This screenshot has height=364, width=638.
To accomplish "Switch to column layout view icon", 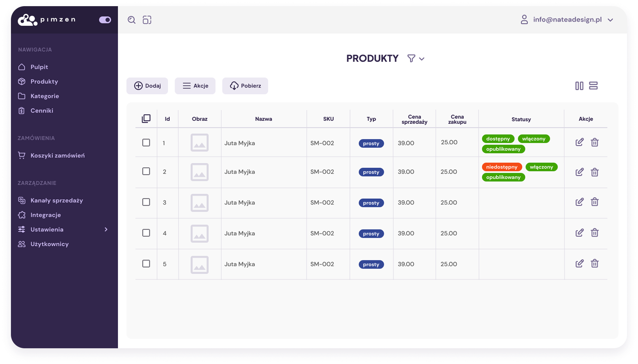I will [579, 86].
